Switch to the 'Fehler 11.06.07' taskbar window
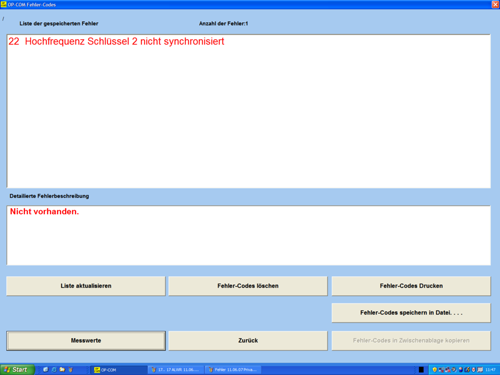The width and height of the screenshot is (500, 375). tap(233, 370)
